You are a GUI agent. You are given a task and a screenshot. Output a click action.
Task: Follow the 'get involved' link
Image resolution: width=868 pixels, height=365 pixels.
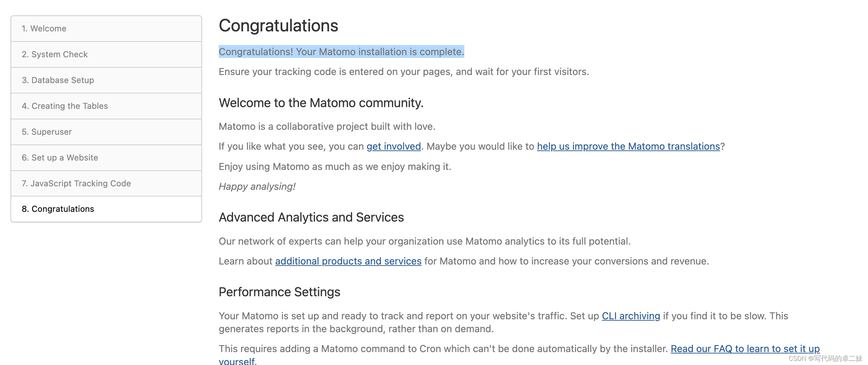tap(394, 147)
